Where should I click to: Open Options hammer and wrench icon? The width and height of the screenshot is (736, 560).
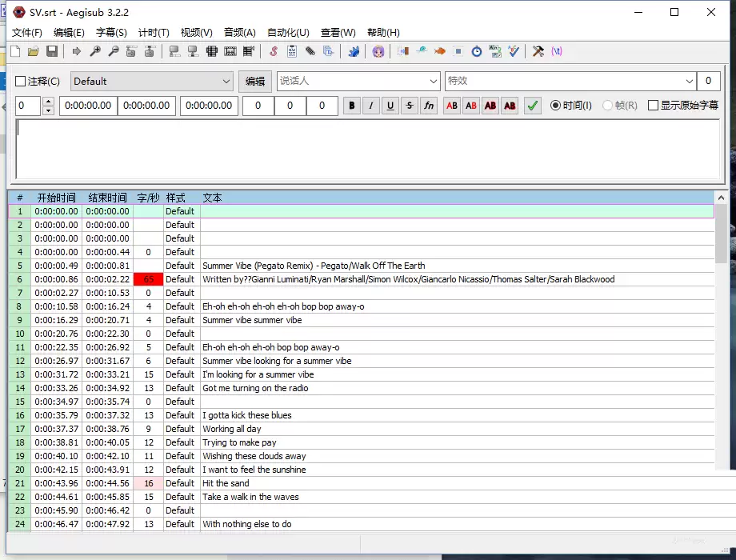point(538,51)
